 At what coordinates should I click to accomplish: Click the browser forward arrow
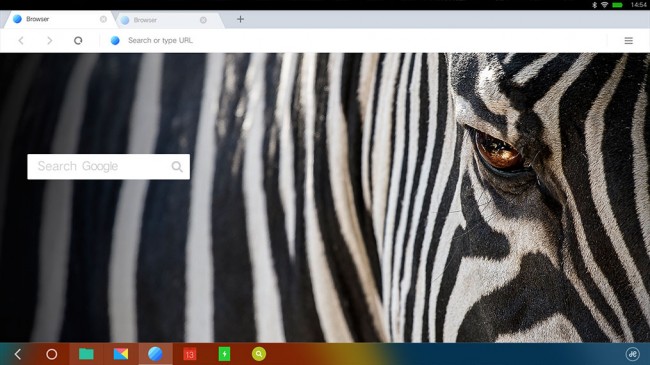[x=50, y=40]
